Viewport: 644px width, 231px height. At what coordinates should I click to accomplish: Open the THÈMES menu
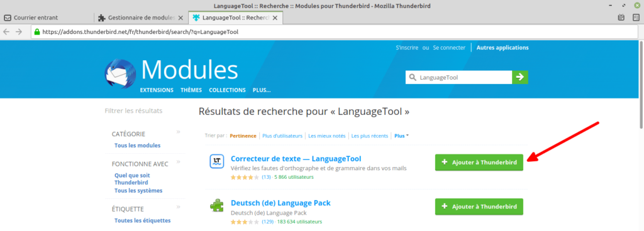[x=191, y=90]
